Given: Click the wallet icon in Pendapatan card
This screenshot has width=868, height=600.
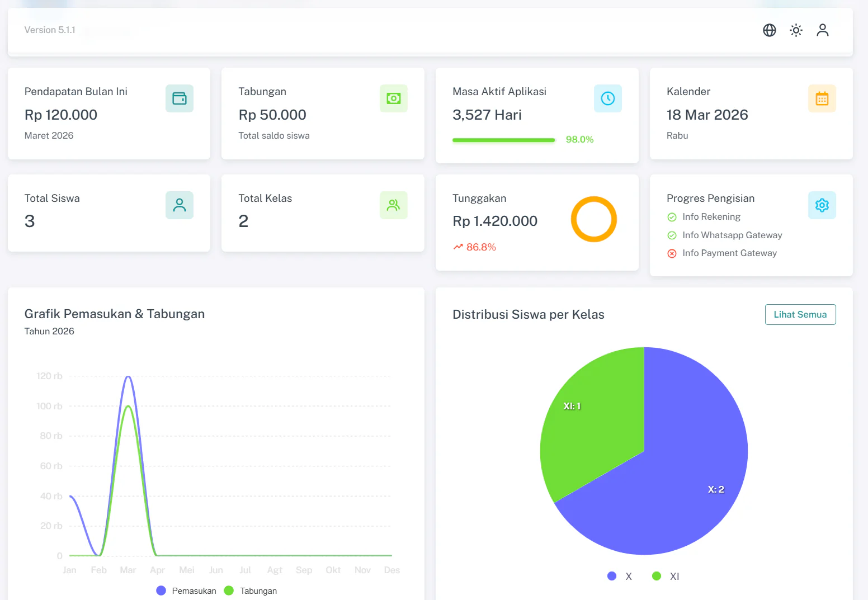Looking at the screenshot, I should tap(180, 98).
